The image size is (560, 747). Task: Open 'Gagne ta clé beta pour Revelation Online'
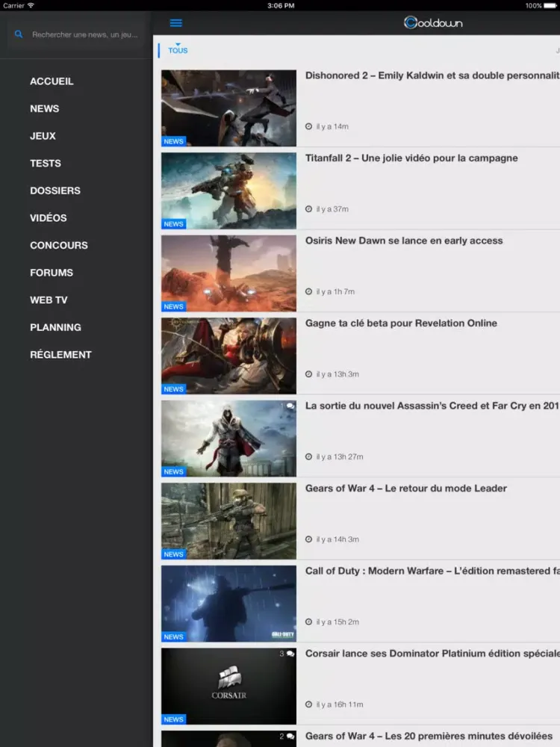401,323
